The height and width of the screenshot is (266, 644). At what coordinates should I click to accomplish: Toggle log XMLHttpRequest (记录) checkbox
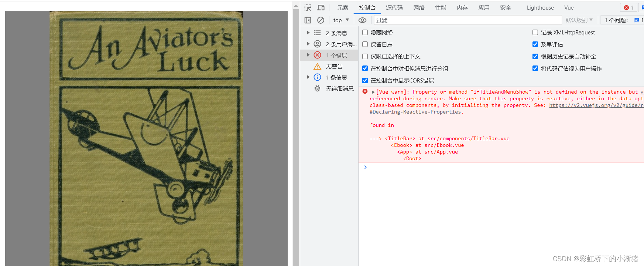tap(535, 33)
